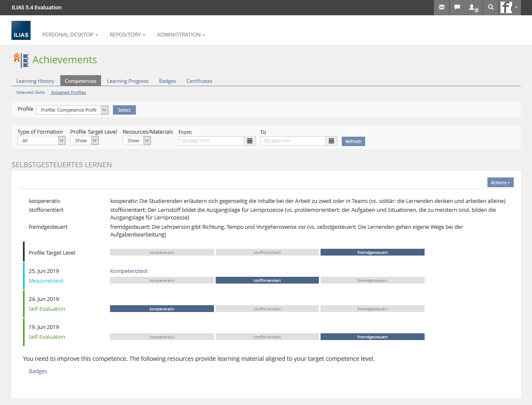Open the Actions dropdown button
Image resolution: width=532 pixels, height=405 pixels.
pyautogui.click(x=500, y=183)
